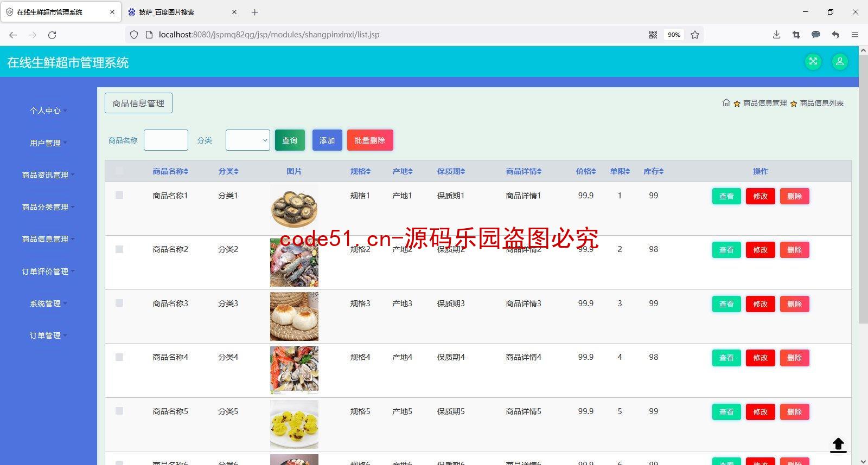The width and height of the screenshot is (868, 465).
Task: Click the 批量删除 button
Action: point(370,140)
